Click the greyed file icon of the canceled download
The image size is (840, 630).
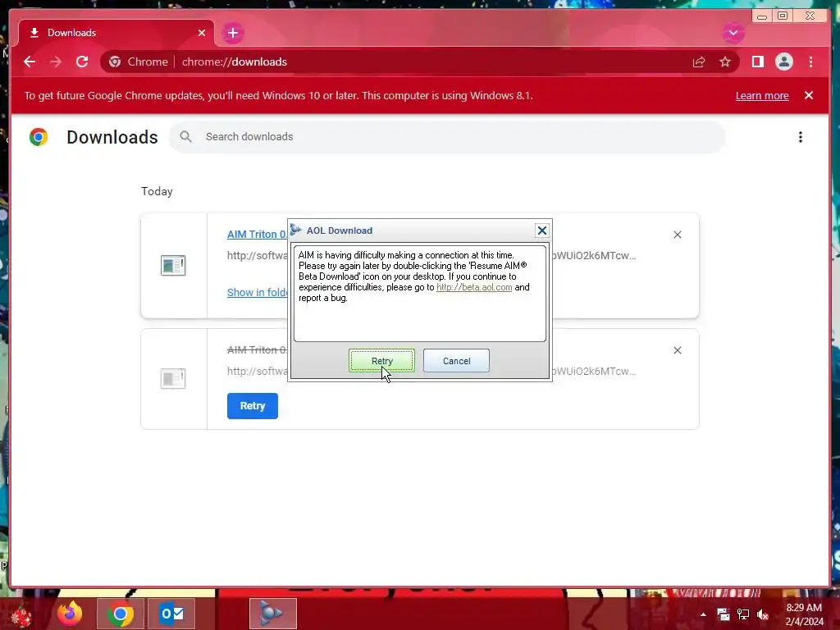pyautogui.click(x=173, y=379)
